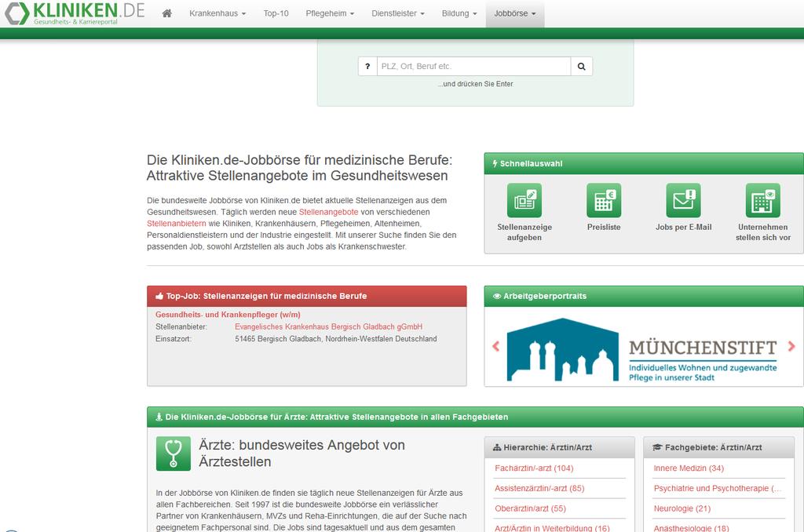The image size is (804, 532).
Task: Click the Schnellauswahl panel header
Action: tap(644, 163)
